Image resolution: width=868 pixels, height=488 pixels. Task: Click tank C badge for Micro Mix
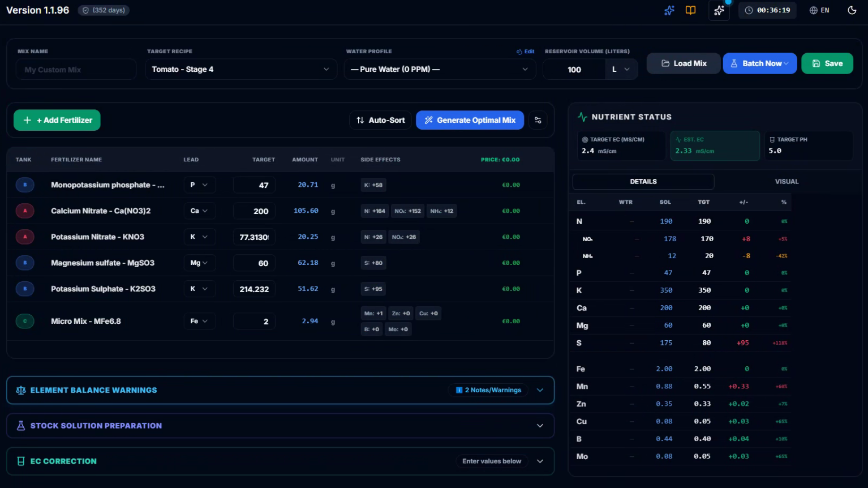pos(25,322)
